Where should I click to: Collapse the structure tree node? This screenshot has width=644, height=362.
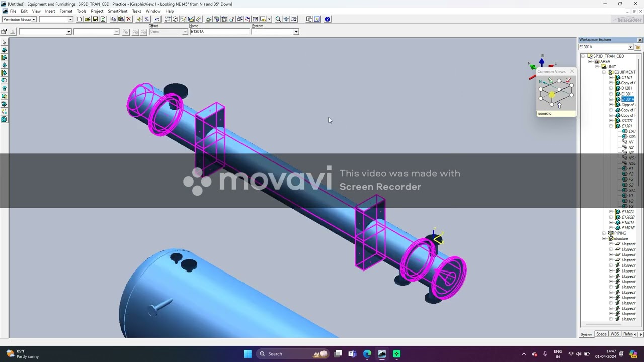coord(604,239)
